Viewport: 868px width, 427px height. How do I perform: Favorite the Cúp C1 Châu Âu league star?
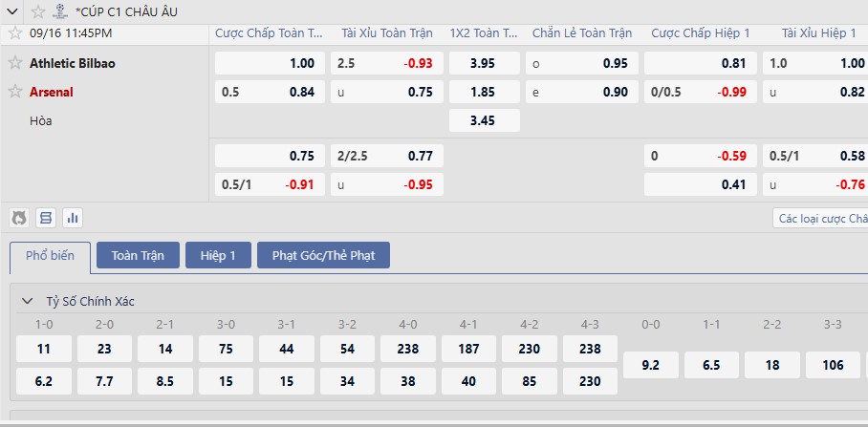coord(37,11)
